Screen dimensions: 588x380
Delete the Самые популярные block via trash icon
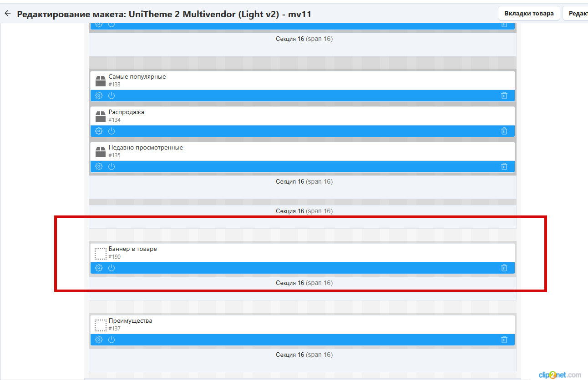pos(504,95)
